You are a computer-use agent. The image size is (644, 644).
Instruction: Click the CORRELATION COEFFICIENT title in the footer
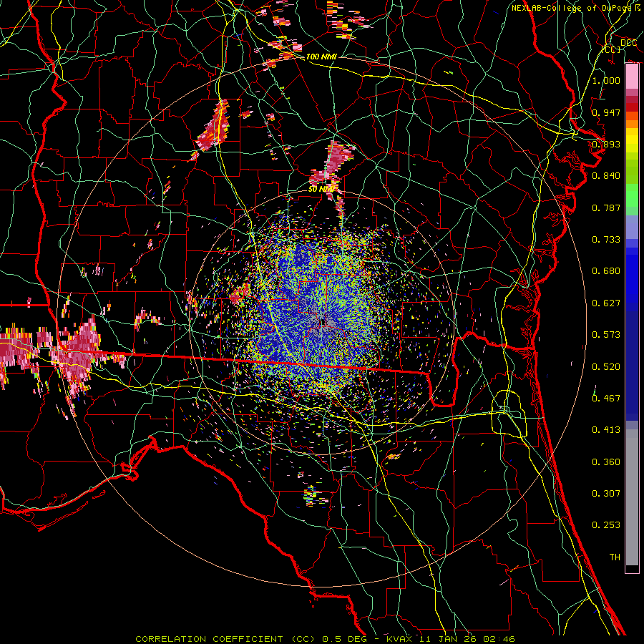209,639
